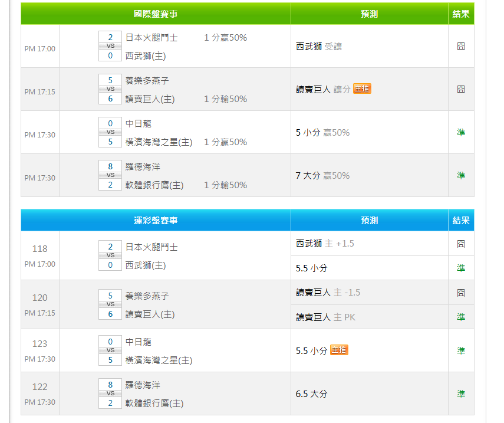Click score 6 for 讀賣巨人(主) in 運彩盤
The width and height of the screenshot is (504, 423).
coord(110,314)
